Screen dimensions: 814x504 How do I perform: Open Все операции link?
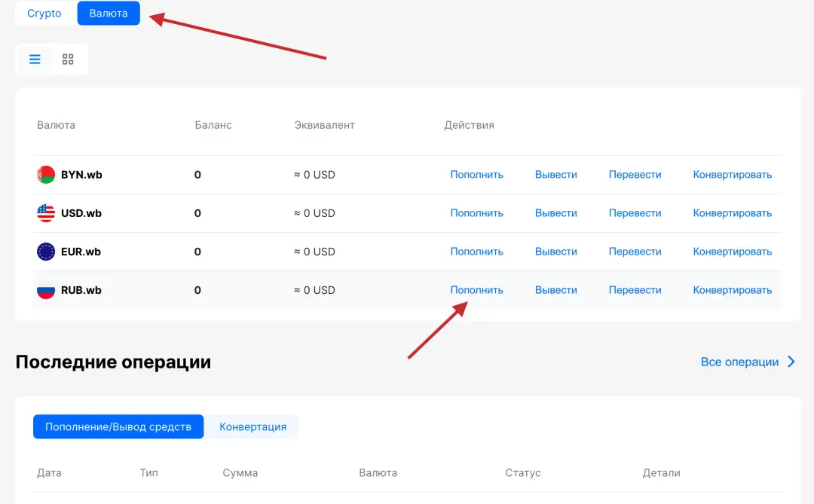(739, 362)
